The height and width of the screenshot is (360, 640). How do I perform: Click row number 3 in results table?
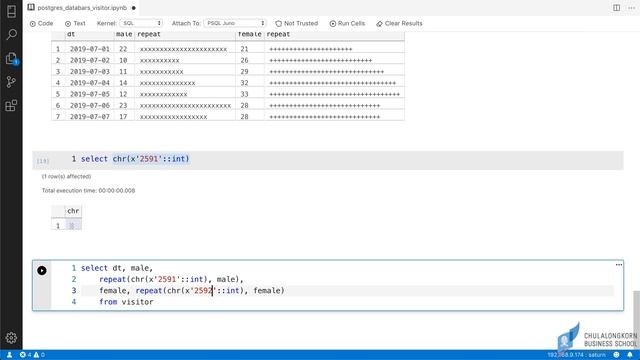click(x=58, y=71)
